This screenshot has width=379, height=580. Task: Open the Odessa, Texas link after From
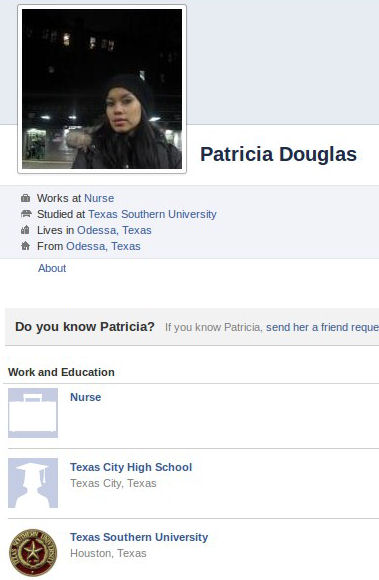103,246
